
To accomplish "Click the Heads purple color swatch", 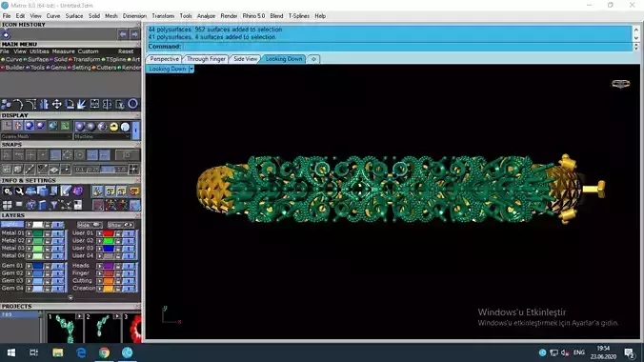I will coord(109,267).
